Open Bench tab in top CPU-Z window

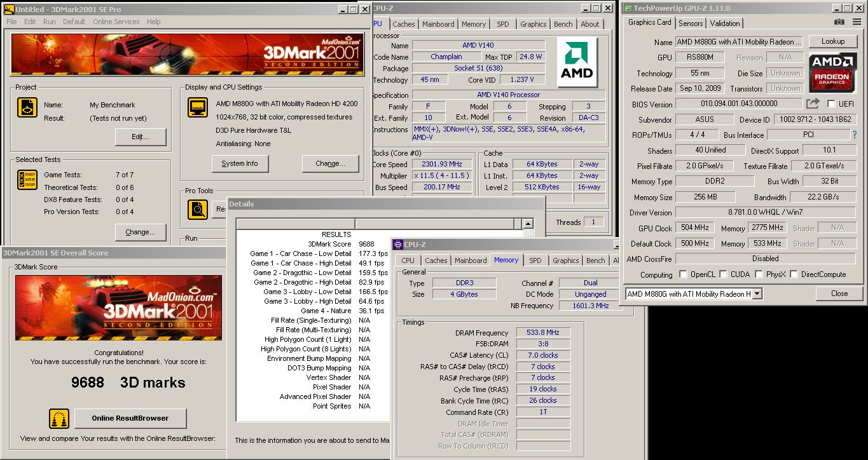563,24
